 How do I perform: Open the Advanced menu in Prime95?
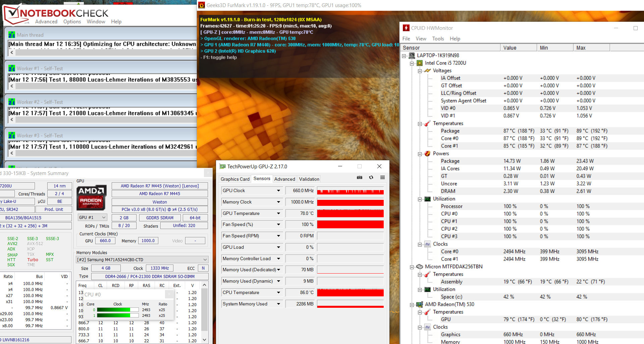click(x=46, y=21)
